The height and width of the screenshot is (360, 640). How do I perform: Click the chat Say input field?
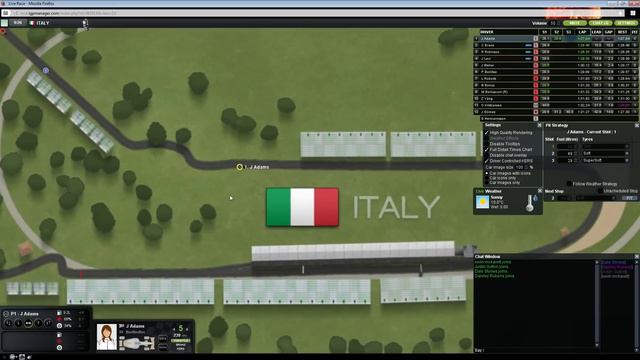point(540,350)
